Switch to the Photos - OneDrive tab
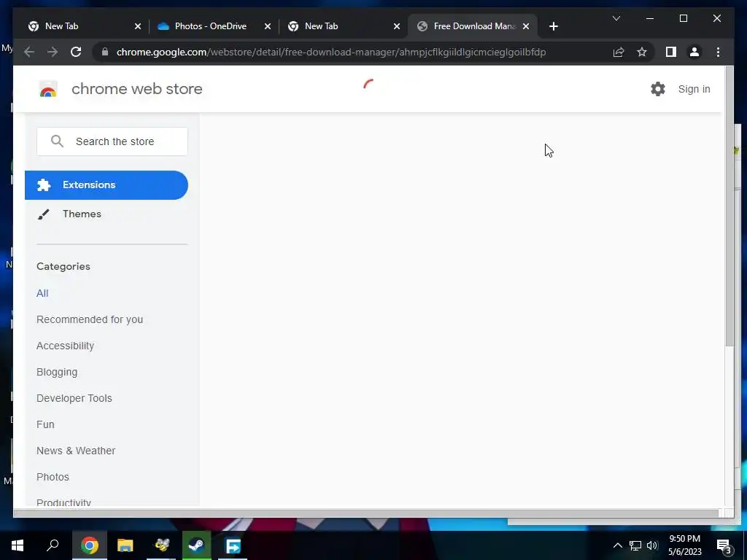Screen dimensions: 747x560 click(211, 26)
